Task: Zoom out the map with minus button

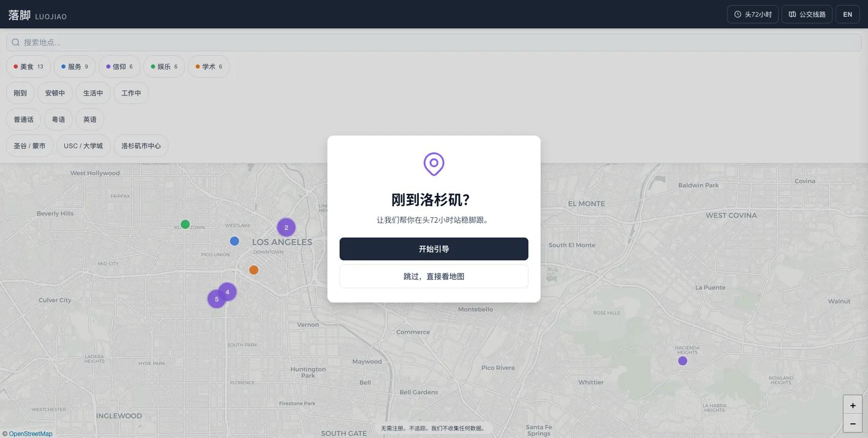Action: (x=853, y=423)
